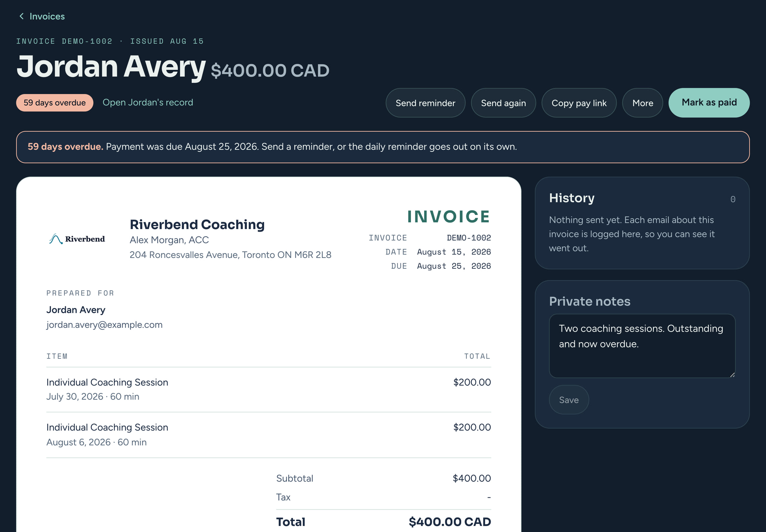This screenshot has height=532, width=766.
Task: Select the email jordan.avery@example.com
Action: point(104,325)
